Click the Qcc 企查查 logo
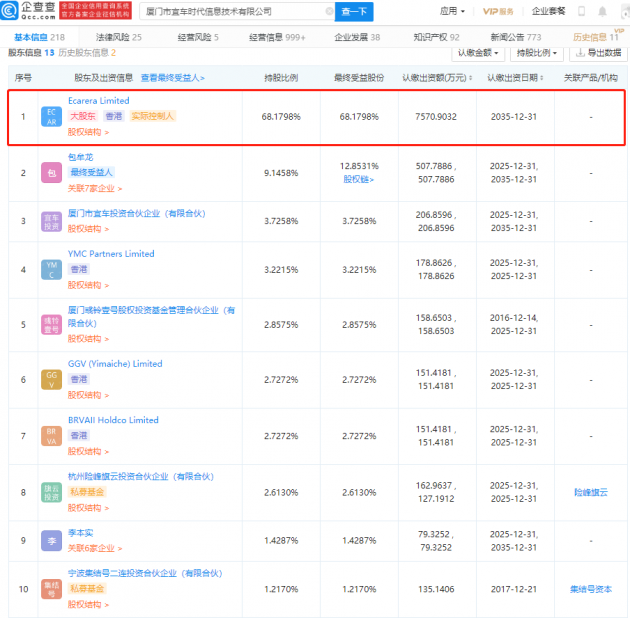This screenshot has height=618, width=630. click(x=28, y=11)
